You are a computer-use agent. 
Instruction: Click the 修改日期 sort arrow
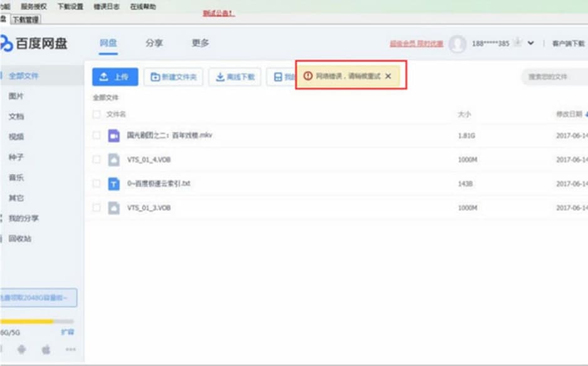coord(585,114)
